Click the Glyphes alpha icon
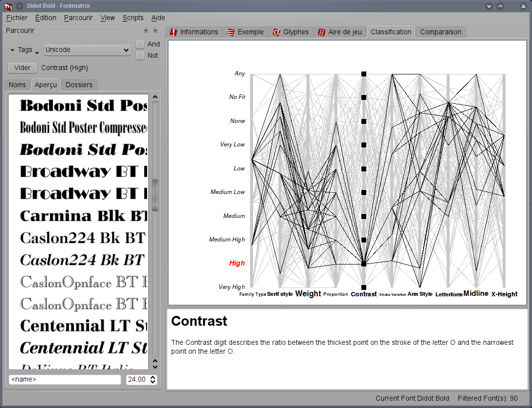The image size is (532, 408). pyautogui.click(x=277, y=32)
